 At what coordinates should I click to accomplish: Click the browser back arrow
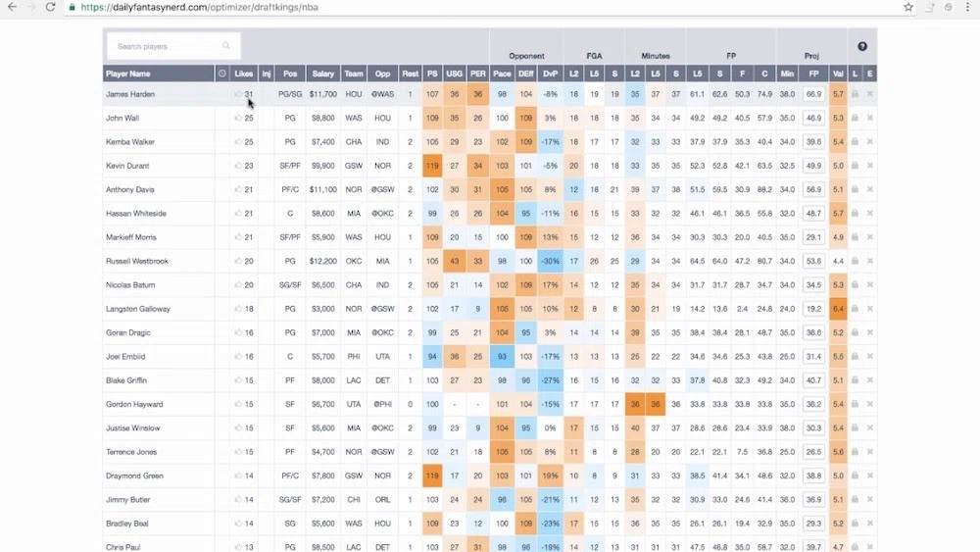(12, 7)
